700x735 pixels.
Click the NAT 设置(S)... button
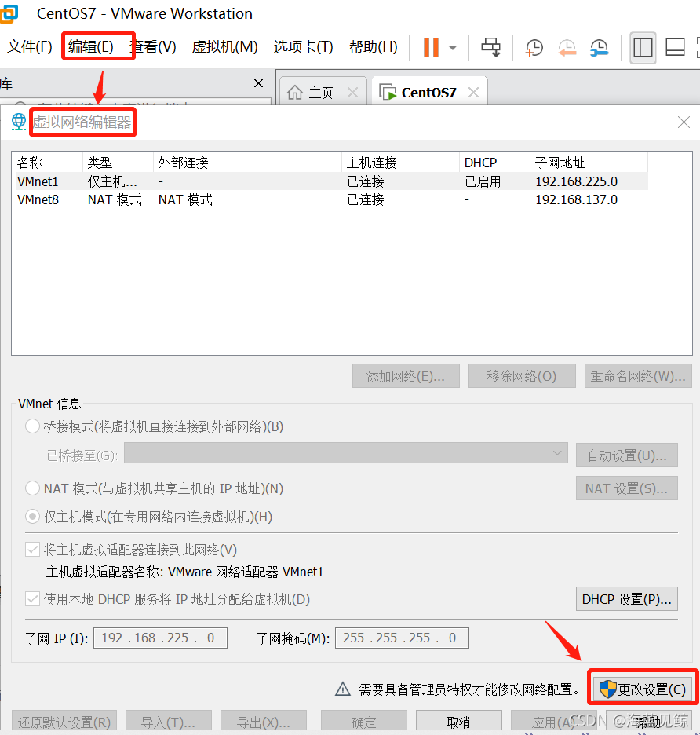click(x=627, y=488)
